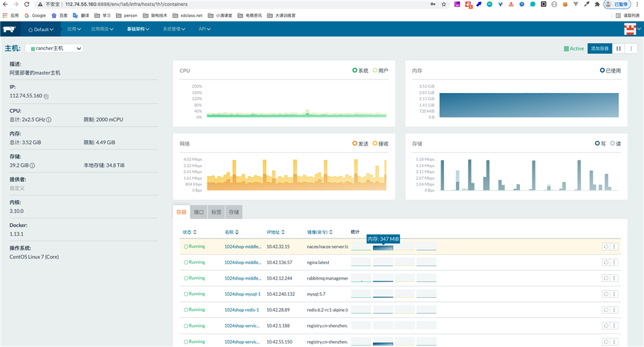
Task: Expand the 基础架构 menu
Action: coord(138,29)
